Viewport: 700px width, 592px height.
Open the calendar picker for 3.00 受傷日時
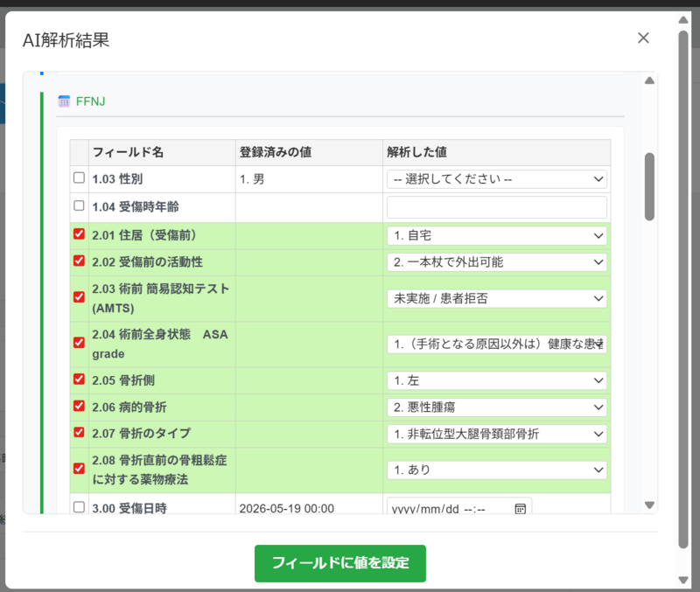tap(520, 509)
